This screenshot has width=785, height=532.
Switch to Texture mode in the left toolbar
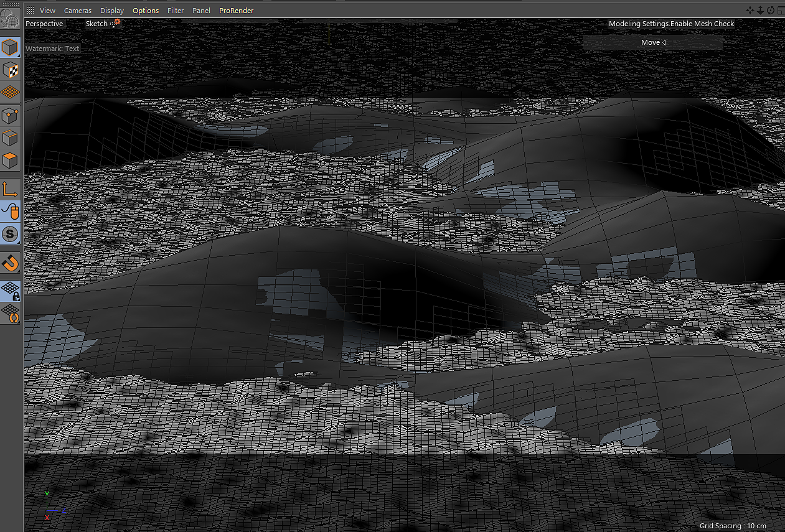click(11, 70)
